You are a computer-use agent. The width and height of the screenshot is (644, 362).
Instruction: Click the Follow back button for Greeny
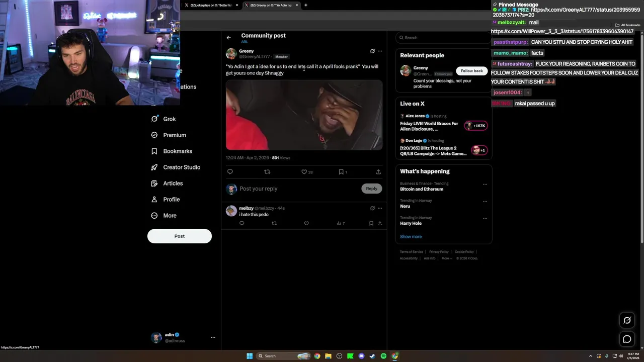click(x=471, y=71)
